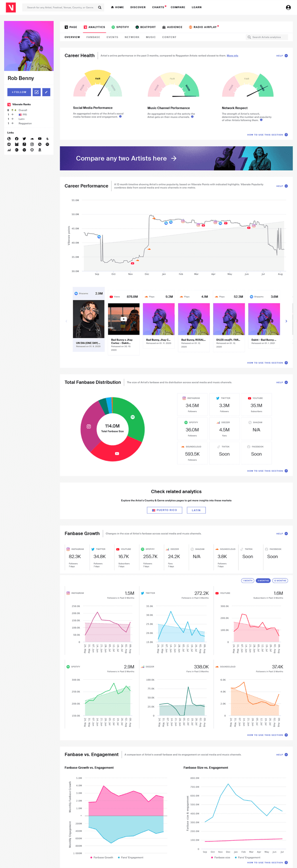Open the user account icon
This screenshot has height=868, width=297.
(288, 7)
